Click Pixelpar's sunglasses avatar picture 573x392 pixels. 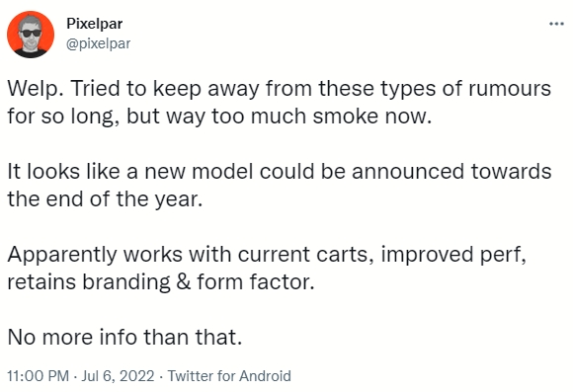(x=31, y=35)
